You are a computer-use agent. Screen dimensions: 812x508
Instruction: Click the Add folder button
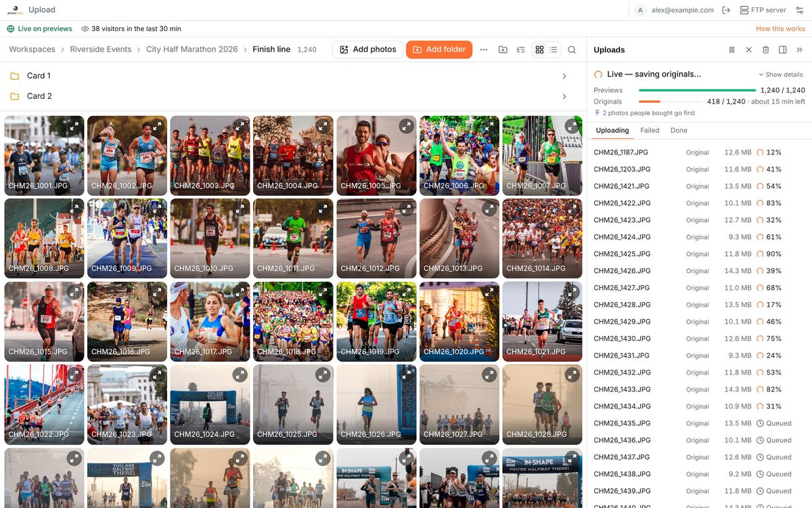439,49
